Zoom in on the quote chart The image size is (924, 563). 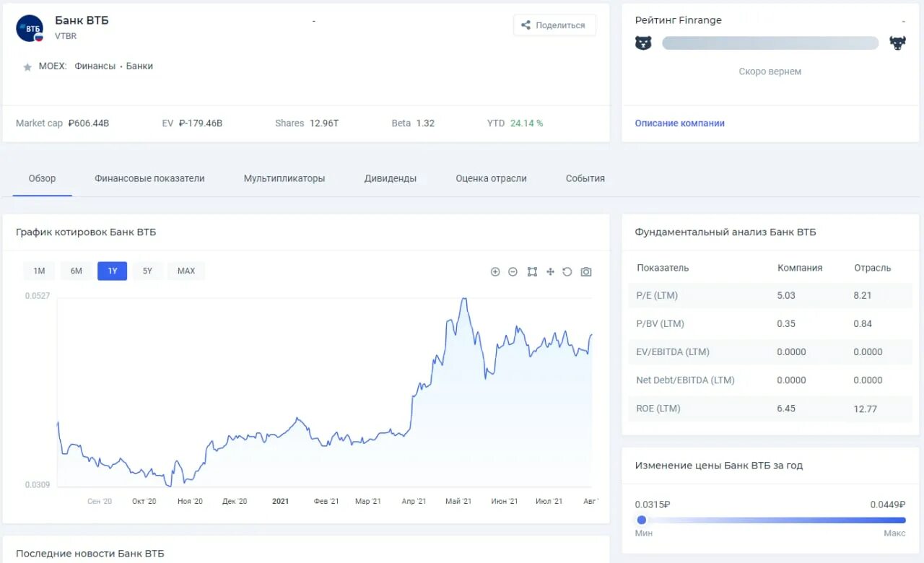495,272
